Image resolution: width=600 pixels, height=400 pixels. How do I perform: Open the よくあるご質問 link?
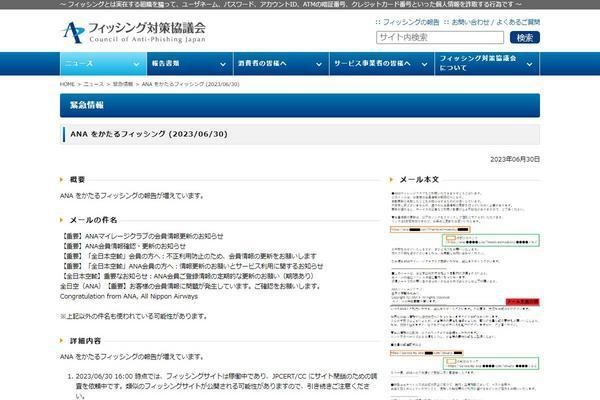[x=518, y=22]
